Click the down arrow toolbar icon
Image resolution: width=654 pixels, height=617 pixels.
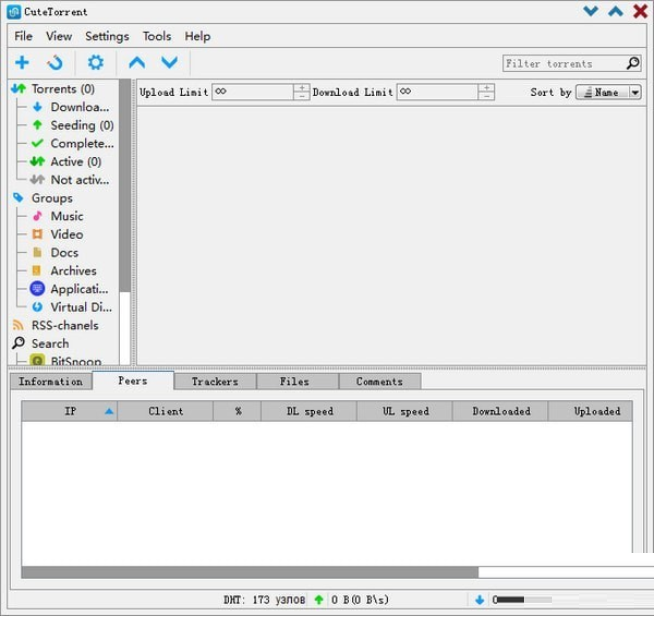tap(169, 63)
